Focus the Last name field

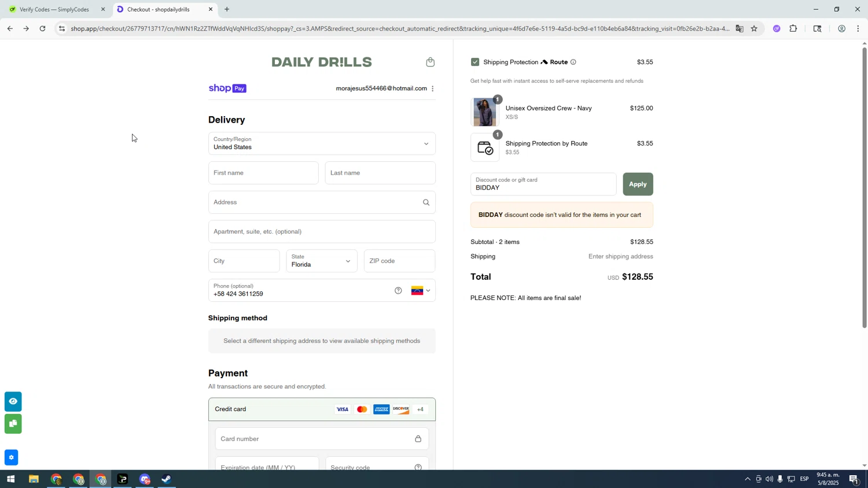click(380, 173)
